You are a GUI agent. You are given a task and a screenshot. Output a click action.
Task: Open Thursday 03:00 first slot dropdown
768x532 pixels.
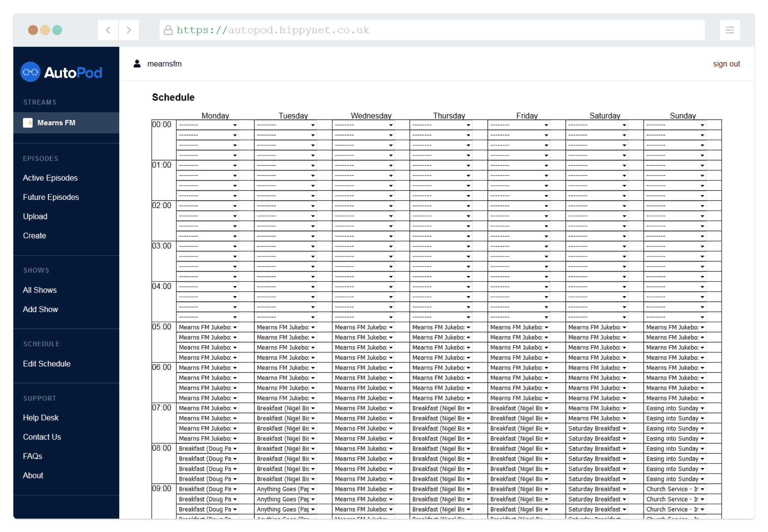[441, 246]
